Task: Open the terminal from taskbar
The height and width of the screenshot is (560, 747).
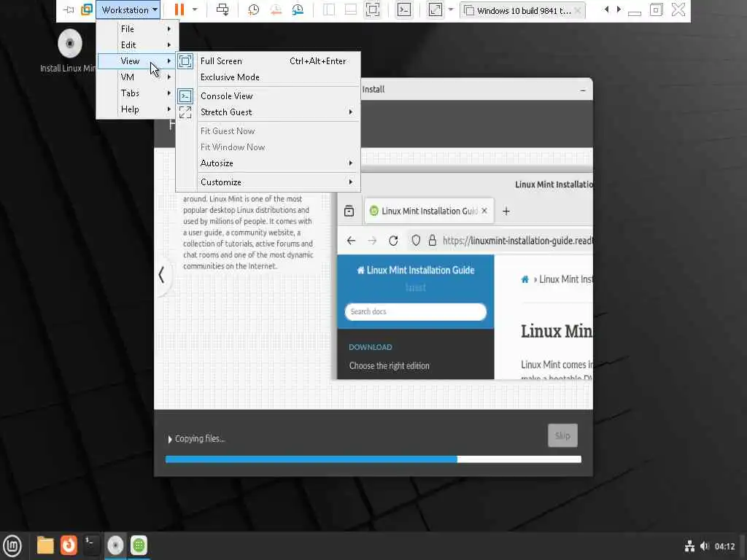Action: pyautogui.click(x=91, y=544)
